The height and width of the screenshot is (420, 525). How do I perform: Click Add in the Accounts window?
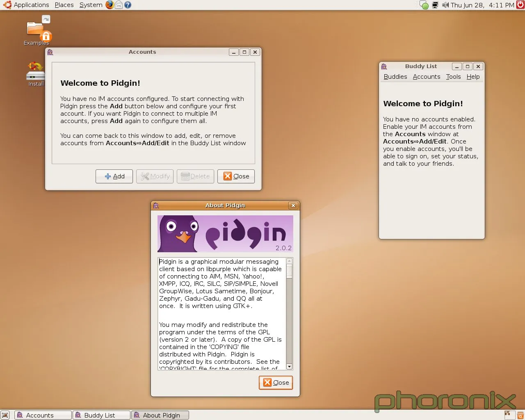(x=114, y=176)
